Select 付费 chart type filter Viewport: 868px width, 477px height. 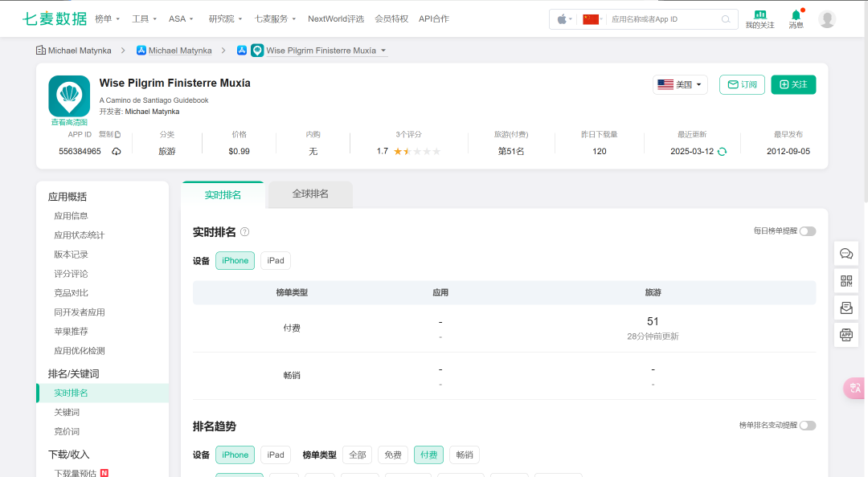(428, 455)
